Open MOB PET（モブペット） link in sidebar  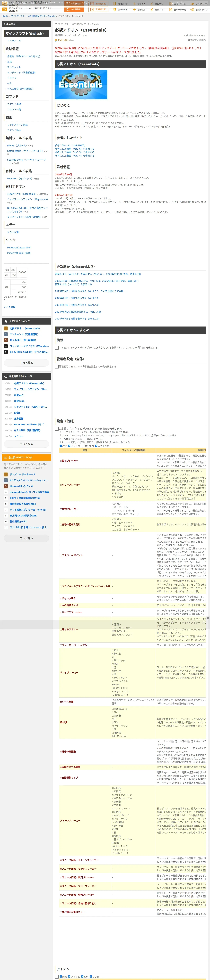(20, 178)
